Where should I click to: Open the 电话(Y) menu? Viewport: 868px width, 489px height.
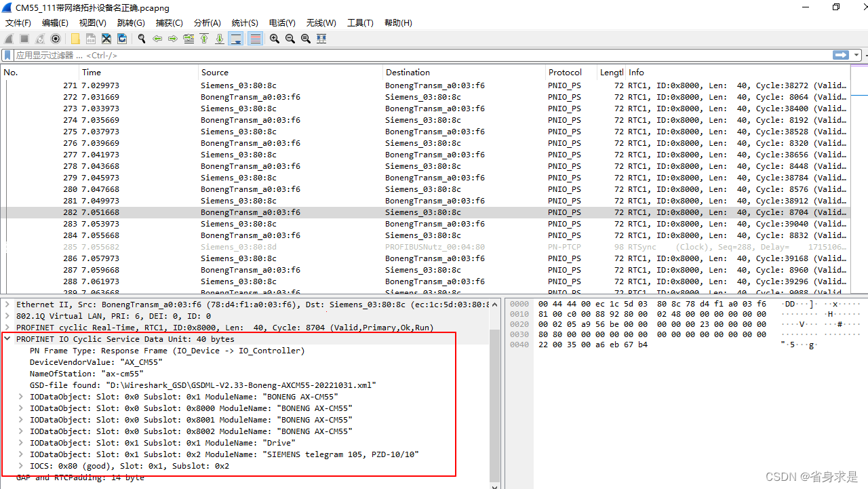(x=282, y=22)
